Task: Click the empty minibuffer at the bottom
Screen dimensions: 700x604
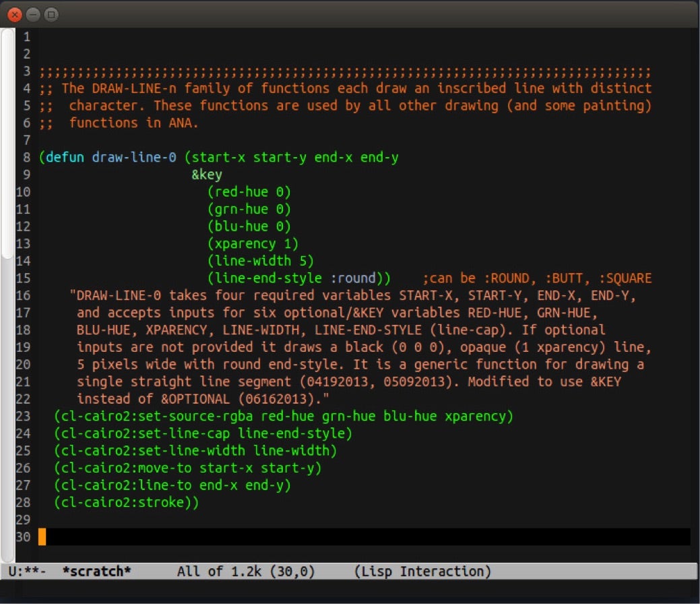Action: click(x=350, y=589)
